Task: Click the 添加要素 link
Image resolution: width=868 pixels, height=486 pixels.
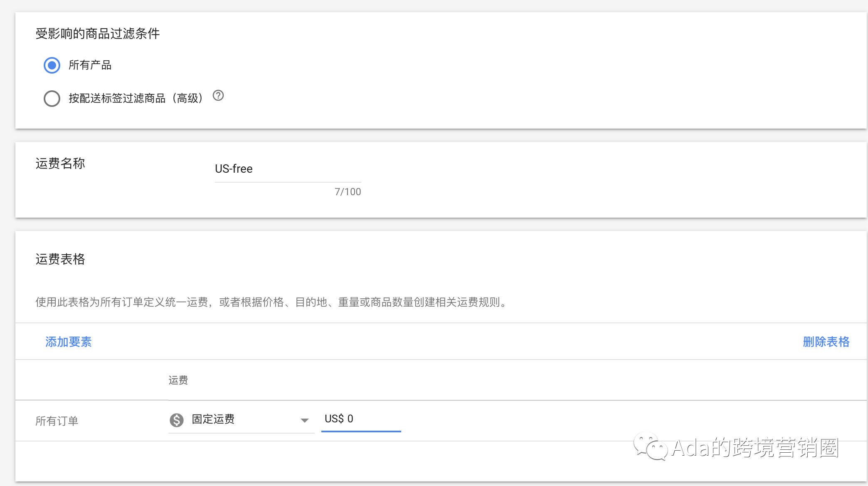Action: pos(69,342)
